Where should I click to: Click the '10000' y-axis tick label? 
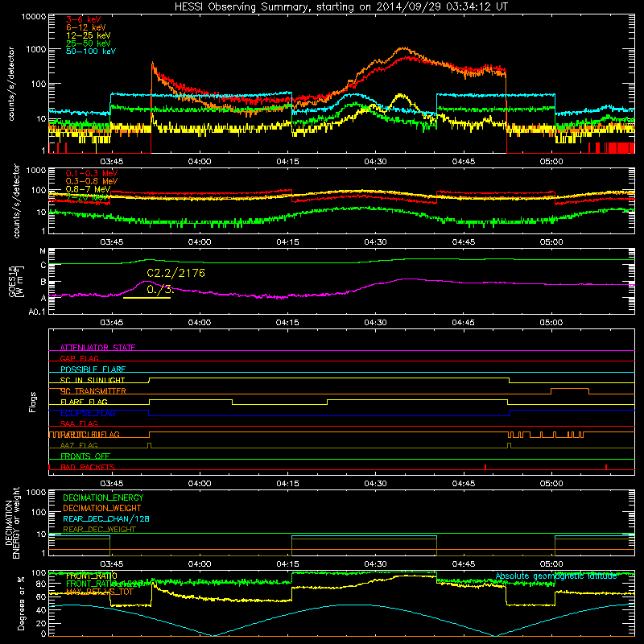(x=34, y=16)
